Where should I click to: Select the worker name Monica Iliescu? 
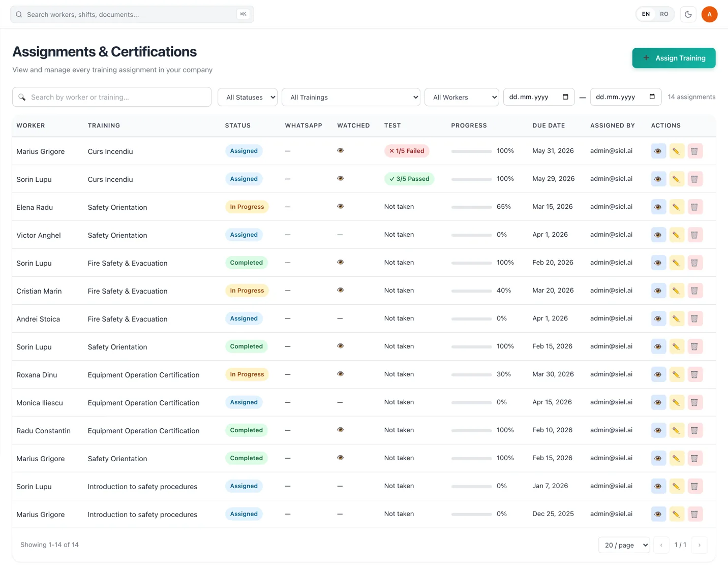tap(40, 403)
